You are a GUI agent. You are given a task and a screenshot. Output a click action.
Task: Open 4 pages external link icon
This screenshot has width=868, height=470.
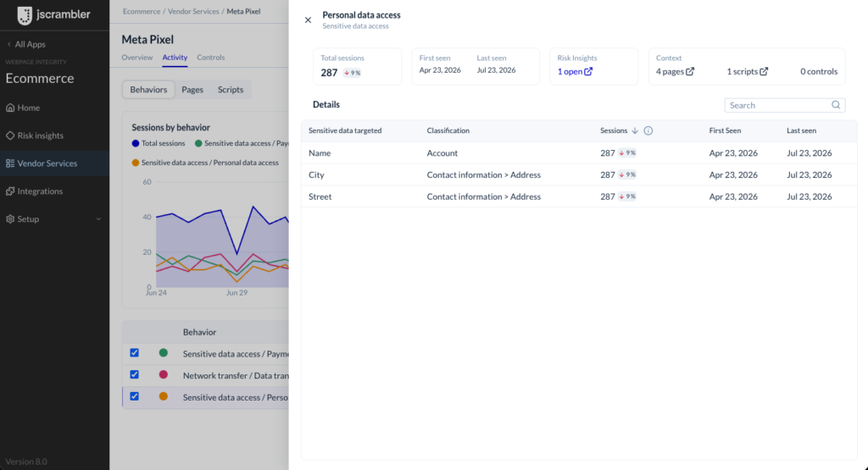[690, 71]
